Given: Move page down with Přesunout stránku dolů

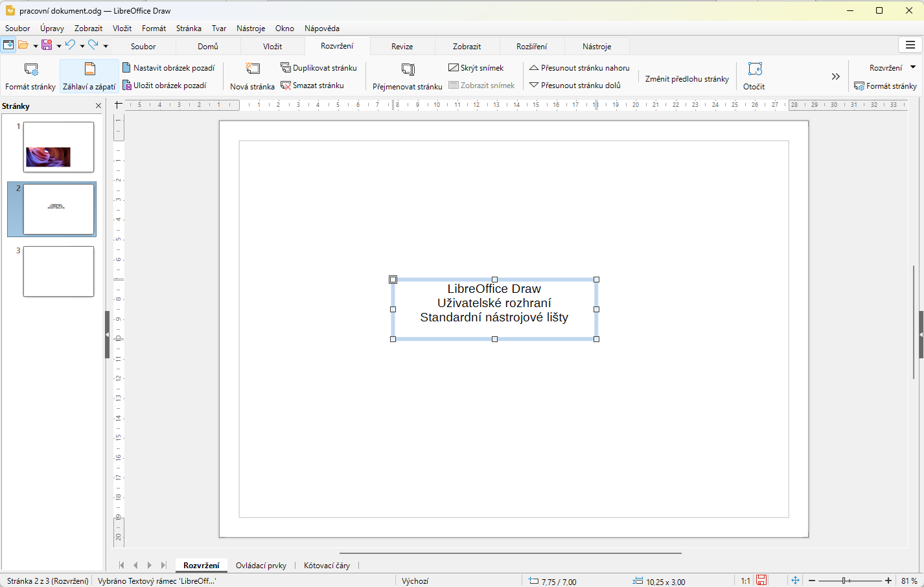Looking at the screenshot, I should click(575, 85).
